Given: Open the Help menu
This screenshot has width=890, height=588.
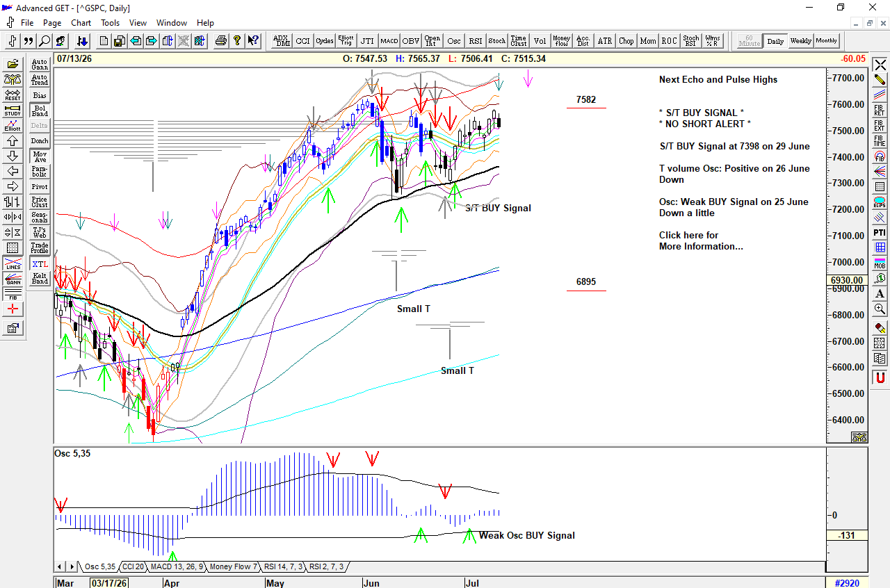Looking at the screenshot, I should click(x=205, y=23).
